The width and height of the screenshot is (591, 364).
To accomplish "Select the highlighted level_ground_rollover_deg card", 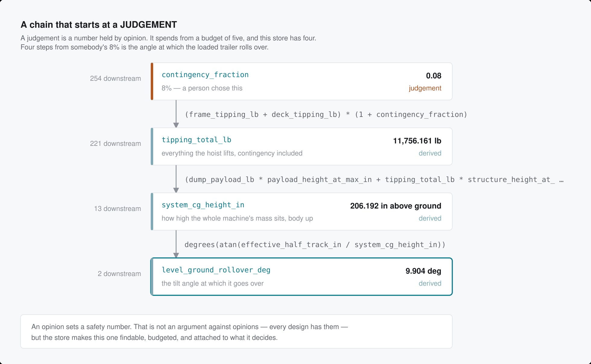I will click(302, 277).
